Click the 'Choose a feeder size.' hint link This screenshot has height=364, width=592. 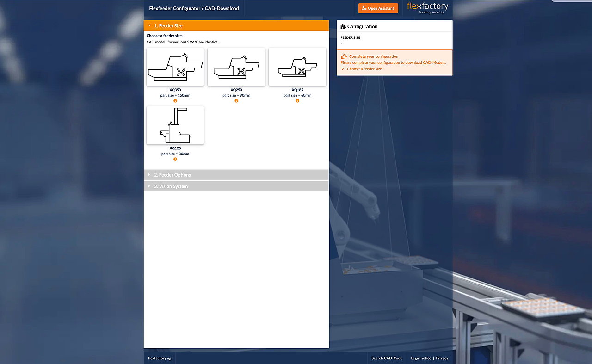tap(364, 69)
